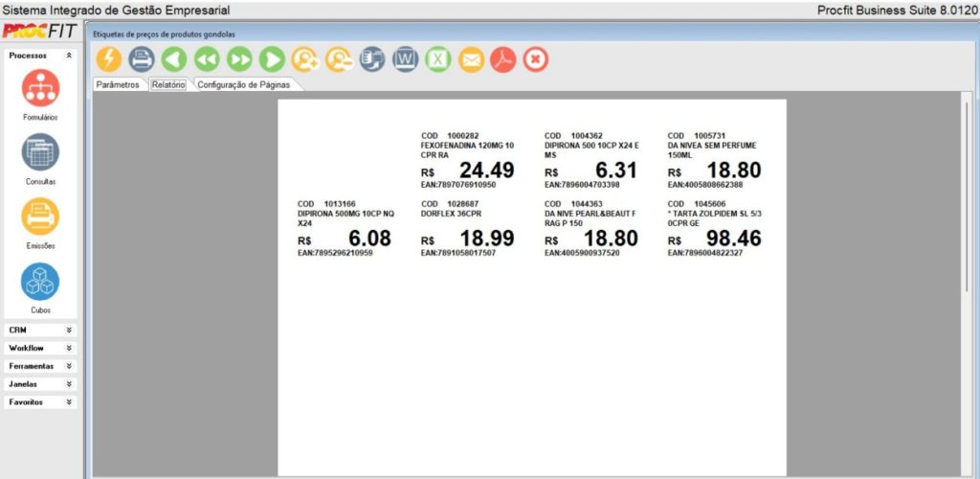Click the code COD 1000282
This screenshot has width=980, height=479.
[x=450, y=136]
